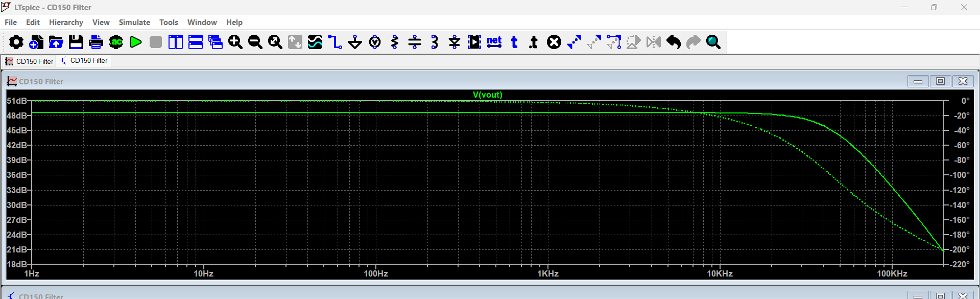
Task: Switch to the CD150 Filter schematic tab
Action: [84, 61]
